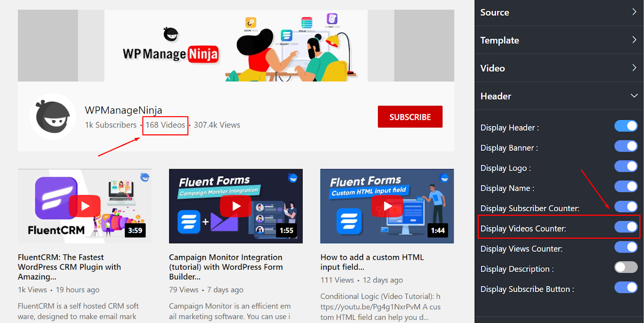
Task: Click the 79 Views text under Campaign Monitor
Action: [184, 290]
